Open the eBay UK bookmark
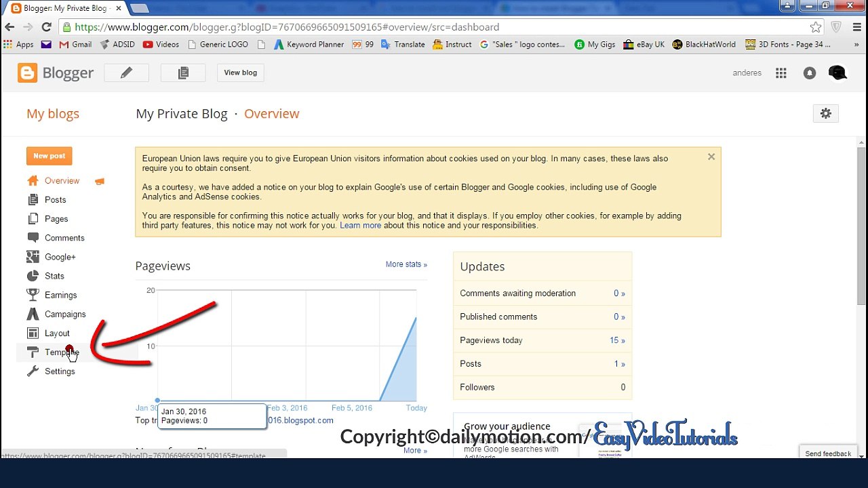Viewport: 868px width, 488px height. (644, 44)
